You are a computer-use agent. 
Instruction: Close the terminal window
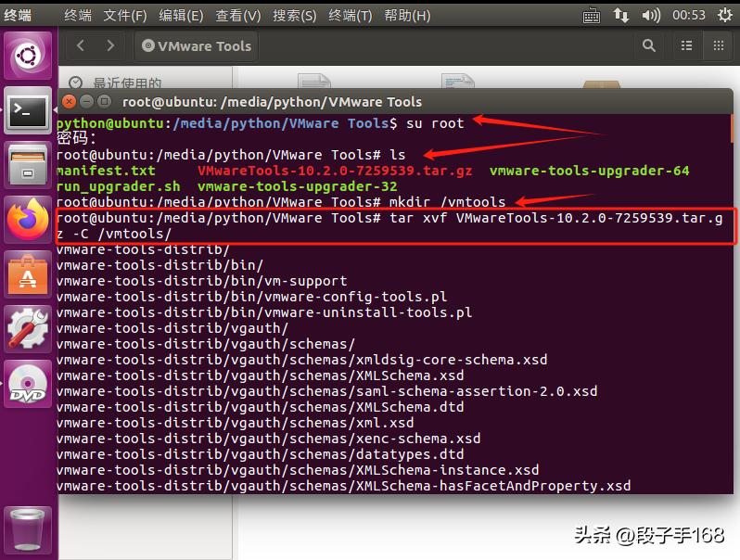tap(69, 101)
